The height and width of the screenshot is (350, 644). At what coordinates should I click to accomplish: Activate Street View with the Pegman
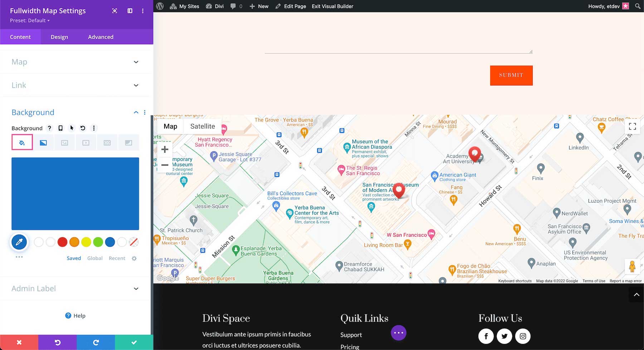(633, 266)
